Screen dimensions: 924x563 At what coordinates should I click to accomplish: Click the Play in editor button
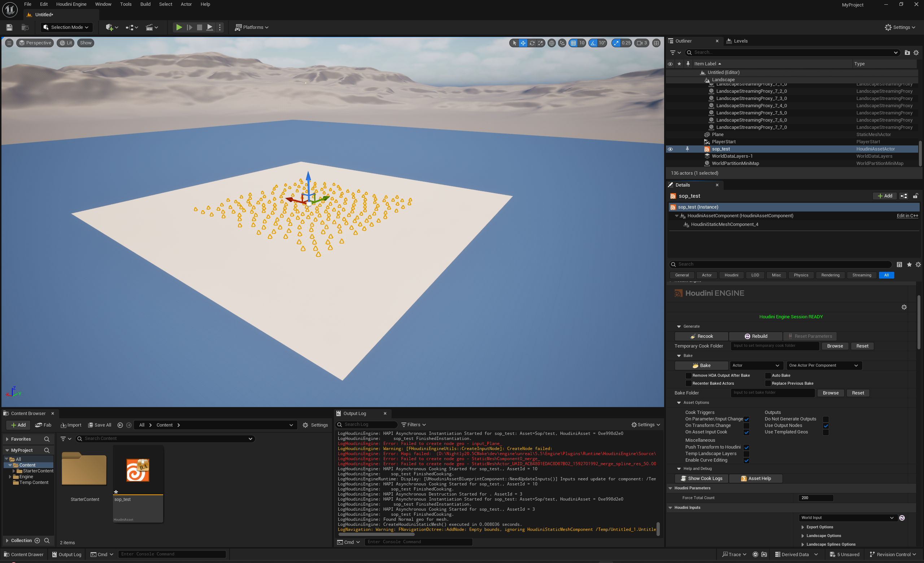tap(179, 27)
